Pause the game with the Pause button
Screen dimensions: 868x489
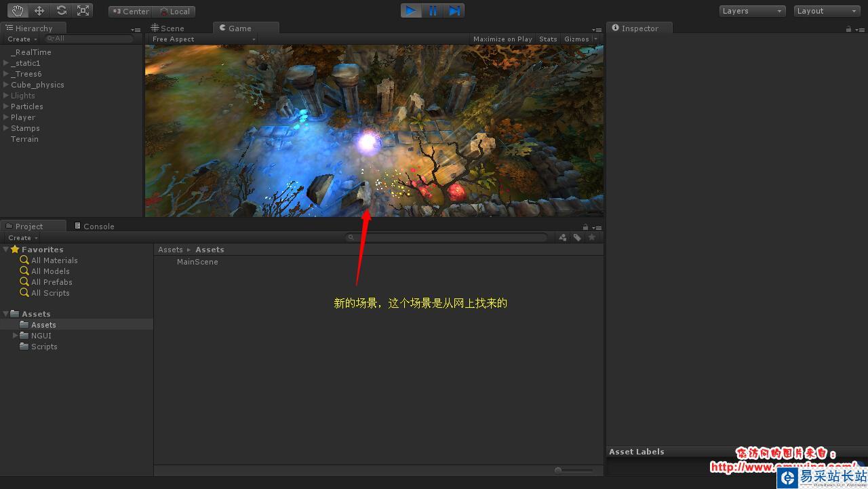coord(433,11)
